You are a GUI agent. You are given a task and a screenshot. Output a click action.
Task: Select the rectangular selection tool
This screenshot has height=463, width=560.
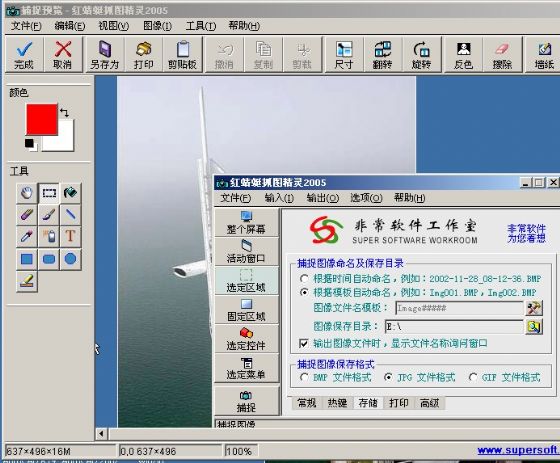click(49, 193)
